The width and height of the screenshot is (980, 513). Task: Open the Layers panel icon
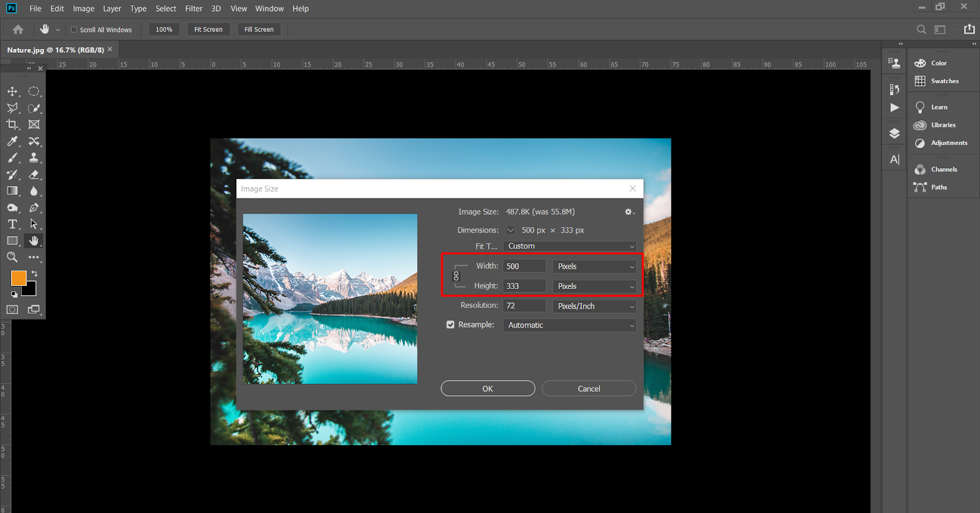(894, 133)
